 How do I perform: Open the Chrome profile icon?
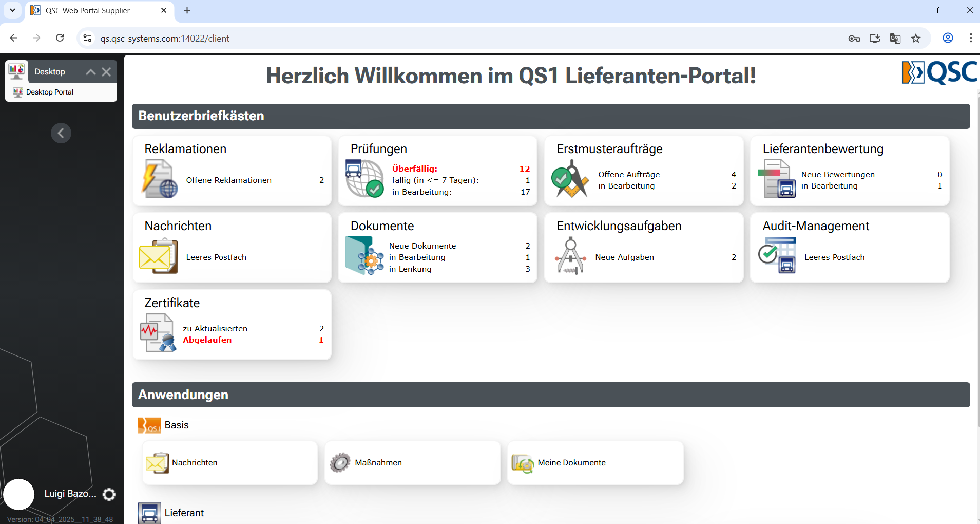(x=948, y=38)
